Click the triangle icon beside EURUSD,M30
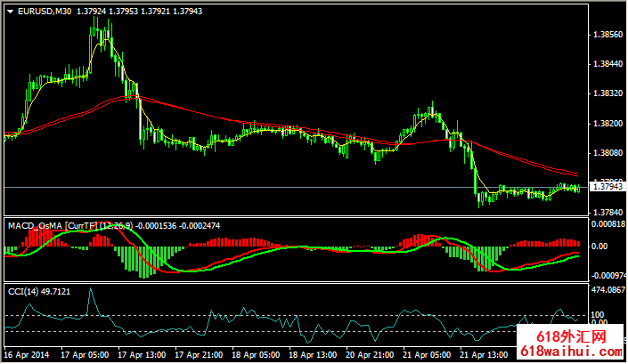628x364 pixels. tap(10, 11)
